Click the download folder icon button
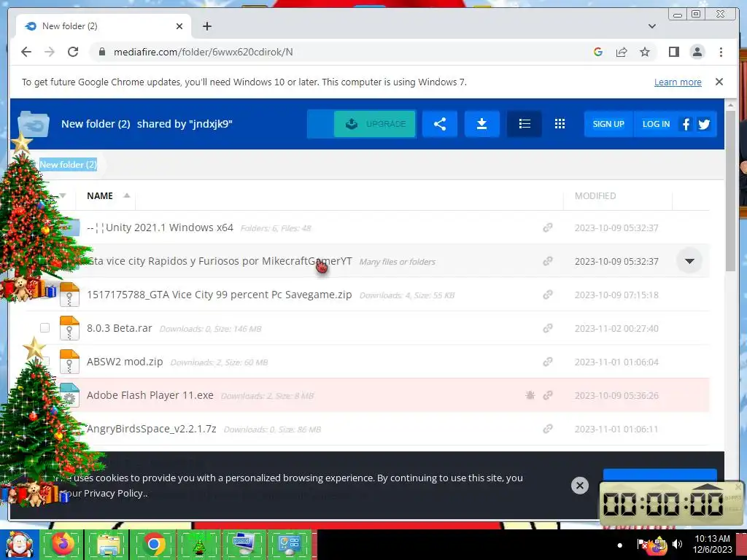Image resolution: width=747 pixels, height=560 pixels. coord(481,124)
